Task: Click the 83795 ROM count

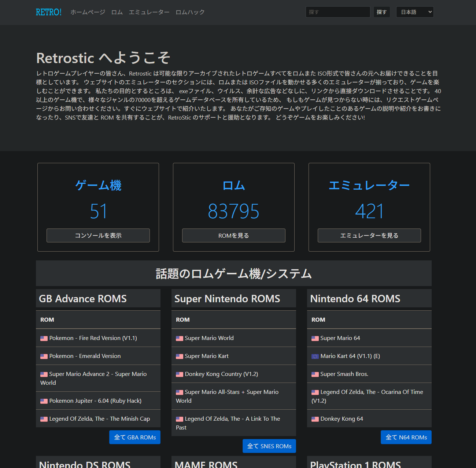Action: (x=234, y=211)
